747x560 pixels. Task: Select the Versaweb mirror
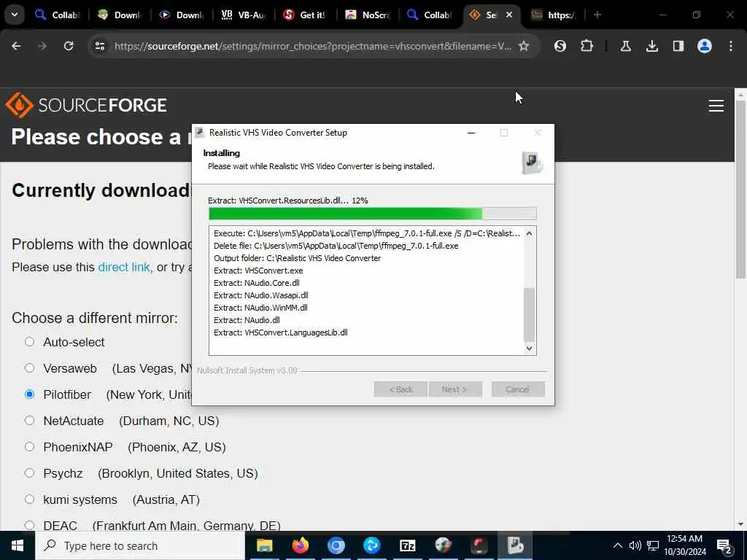coord(29,368)
